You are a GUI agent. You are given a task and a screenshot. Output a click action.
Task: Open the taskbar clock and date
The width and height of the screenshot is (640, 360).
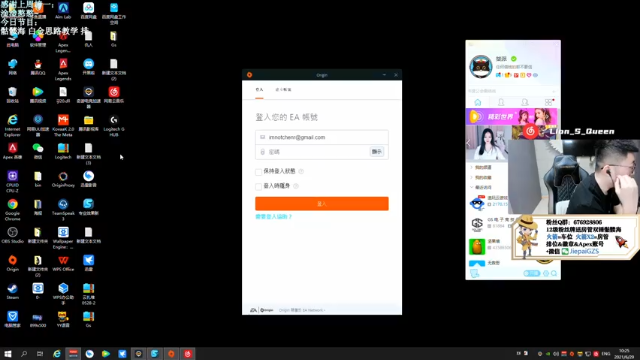pyautogui.click(x=624, y=354)
